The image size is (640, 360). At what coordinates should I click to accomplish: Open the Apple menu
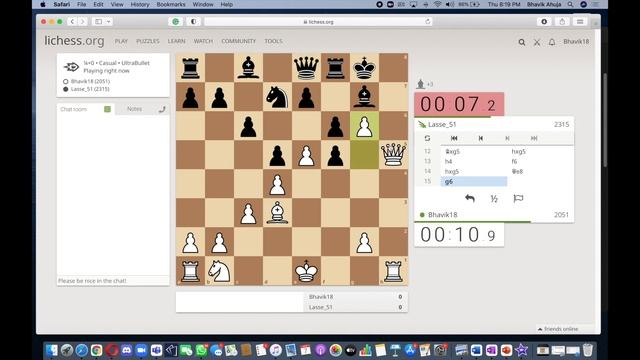(x=43, y=4)
